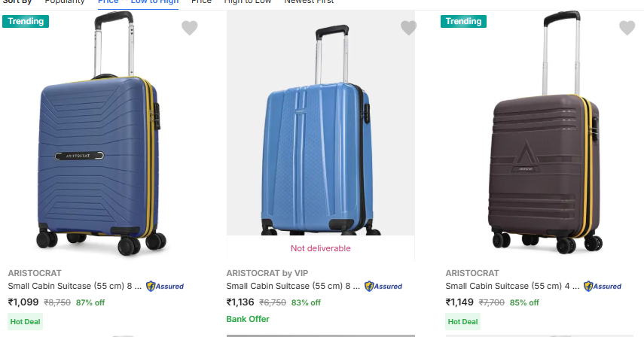Tap the heart icon on brown suitcase
644x337 pixels.
pos(627,28)
